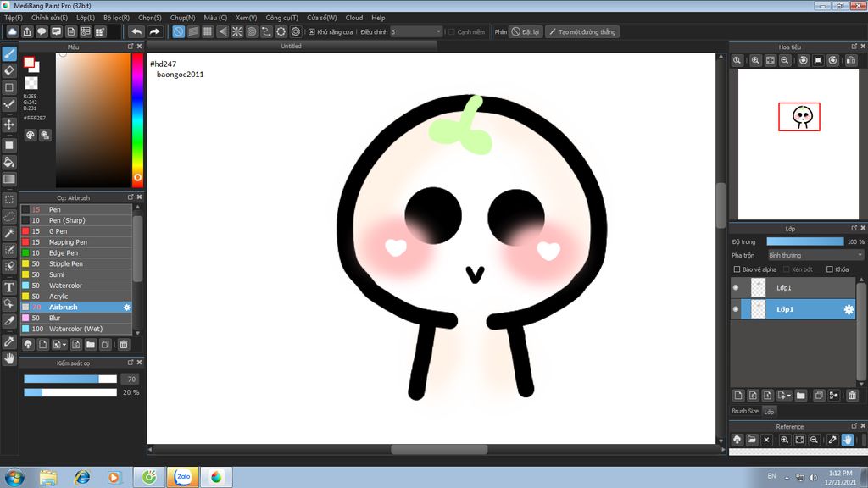Screen dimensions: 868x488
Task: Undock the Kiểm soát cọ panel
Action: [x=131, y=363]
